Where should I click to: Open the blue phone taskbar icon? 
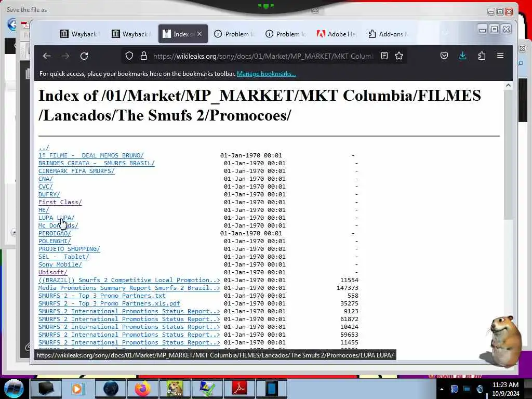(x=271, y=389)
